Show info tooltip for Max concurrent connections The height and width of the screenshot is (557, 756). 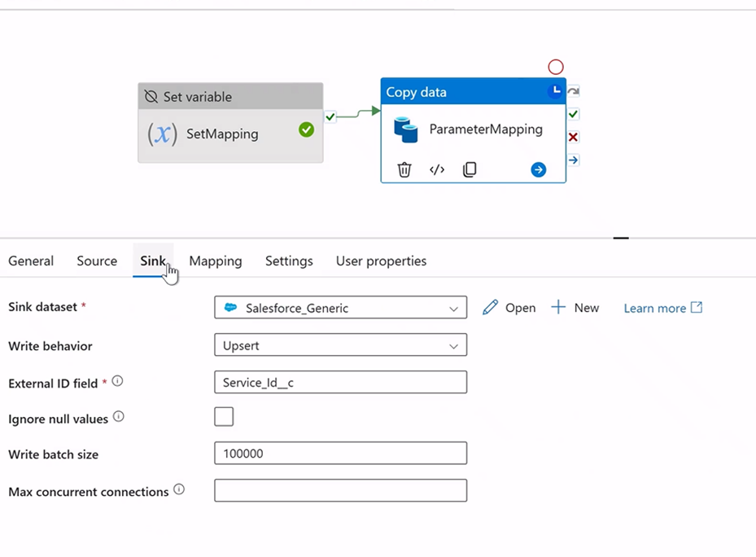click(x=179, y=489)
